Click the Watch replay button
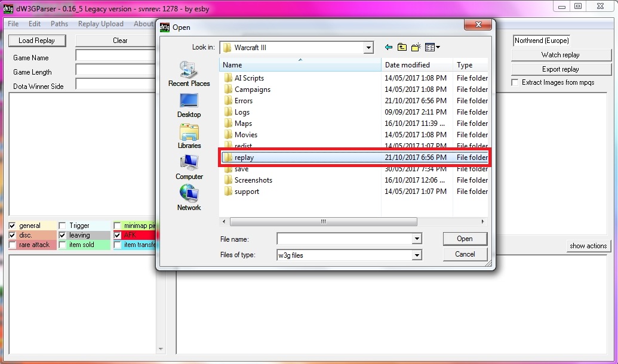The width and height of the screenshot is (618, 364). coord(560,55)
